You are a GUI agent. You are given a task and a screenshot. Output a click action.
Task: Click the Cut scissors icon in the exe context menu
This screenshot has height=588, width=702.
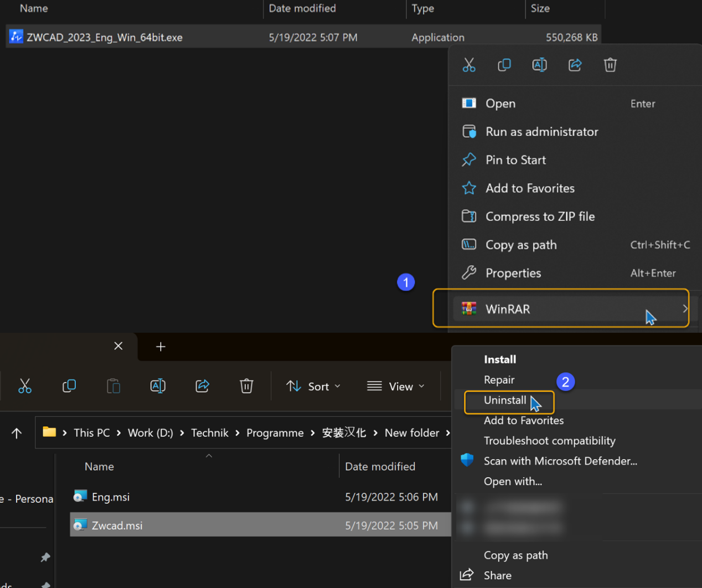click(x=469, y=65)
